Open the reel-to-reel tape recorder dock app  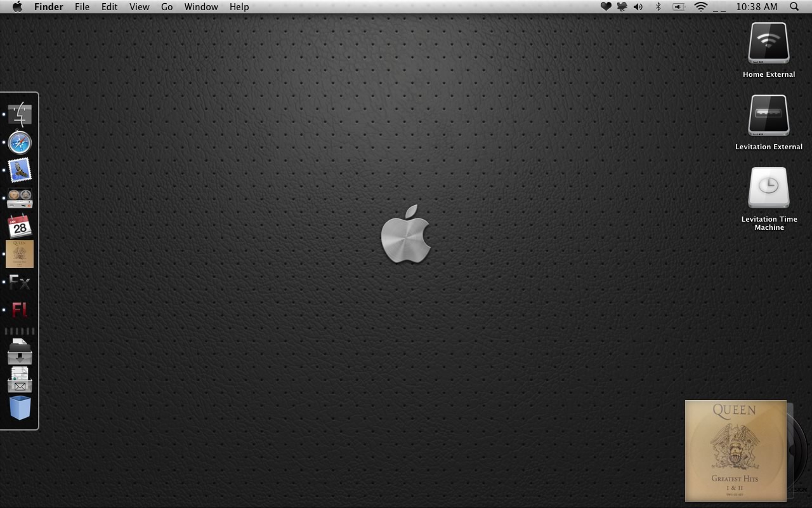(x=20, y=198)
